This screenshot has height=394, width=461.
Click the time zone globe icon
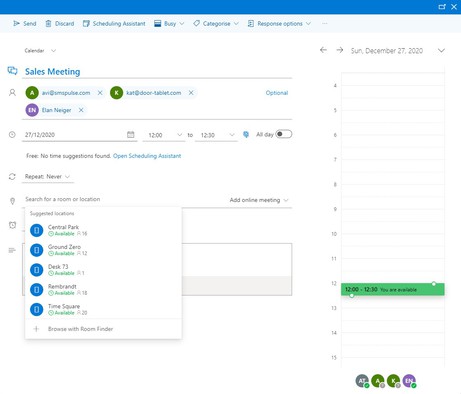click(246, 134)
